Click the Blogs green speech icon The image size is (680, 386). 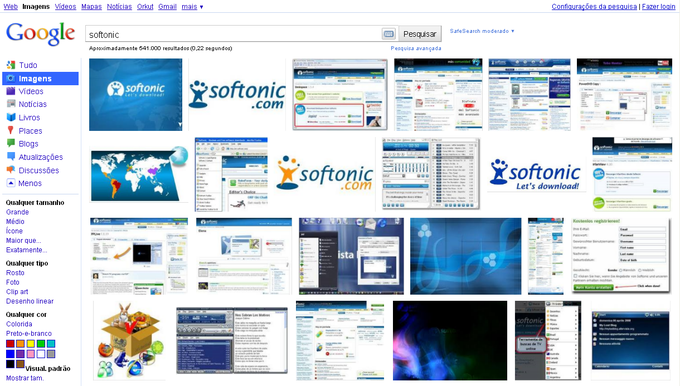click(11, 143)
